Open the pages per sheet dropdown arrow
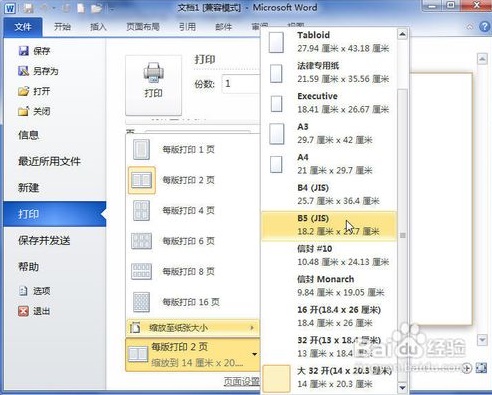Screen dimensions: 492x395 [x=254, y=354]
